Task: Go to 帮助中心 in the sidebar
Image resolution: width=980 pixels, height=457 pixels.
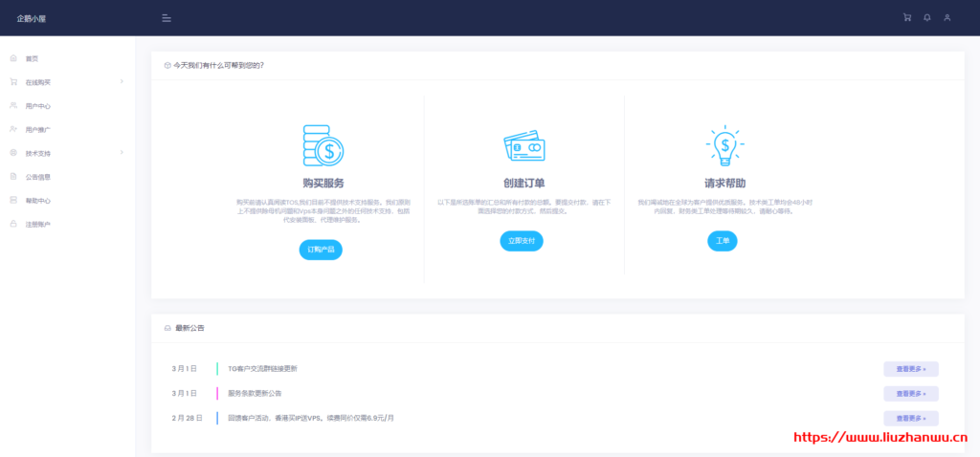Action: click(x=38, y=201)
